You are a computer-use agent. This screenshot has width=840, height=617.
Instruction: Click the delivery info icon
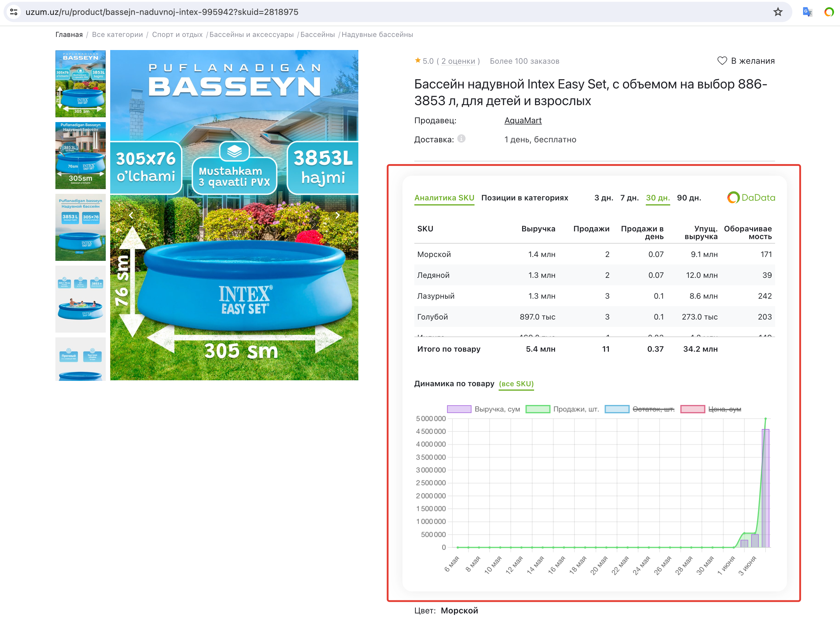[x=461, y=139]
